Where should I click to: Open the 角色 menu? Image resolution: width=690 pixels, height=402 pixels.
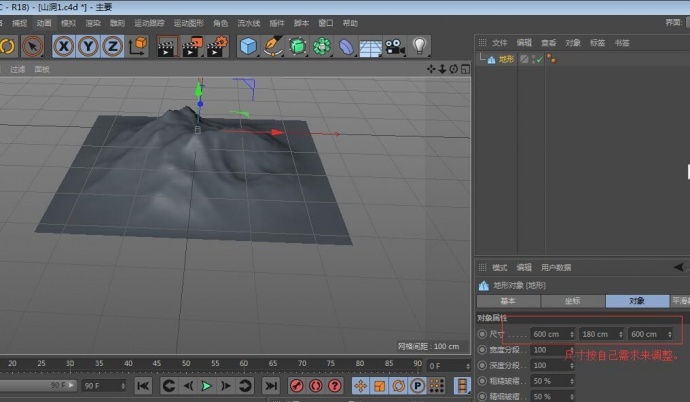pos(221,22)
